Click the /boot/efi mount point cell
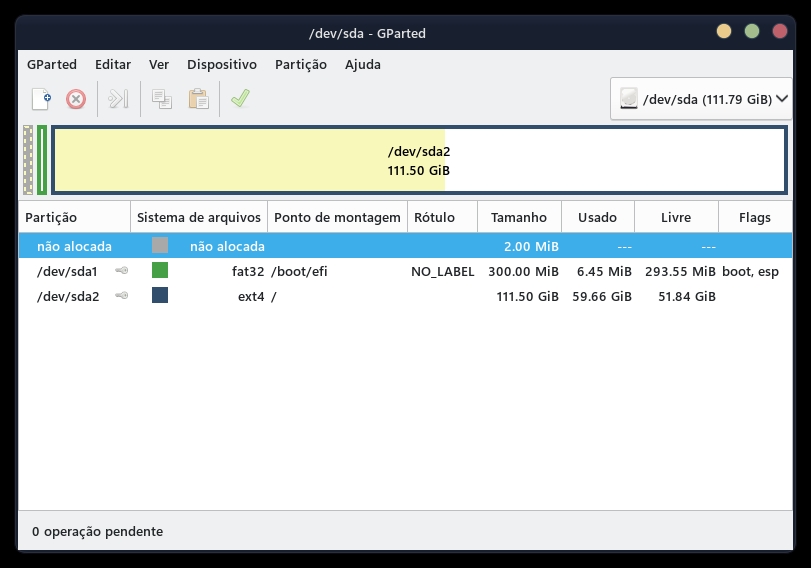This screenshot has height=568, width=811. 299,271
